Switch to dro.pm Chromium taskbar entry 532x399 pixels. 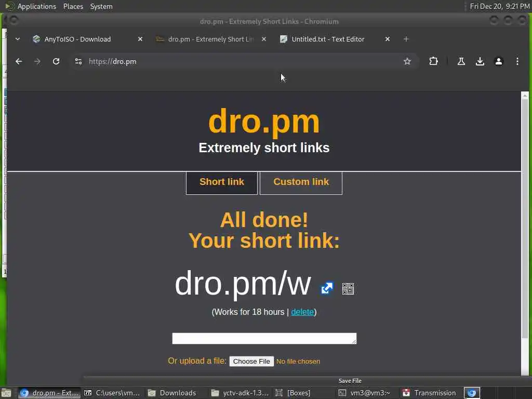49,393
